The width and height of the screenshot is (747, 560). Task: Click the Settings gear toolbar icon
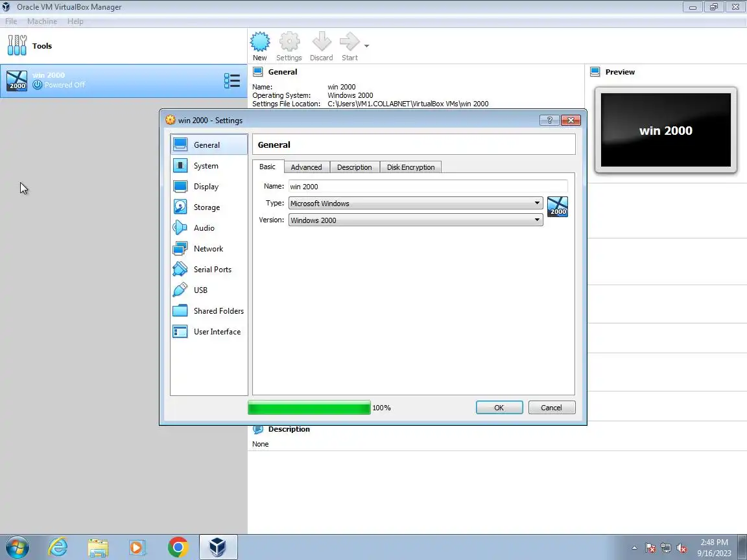[x=289, y=42]
